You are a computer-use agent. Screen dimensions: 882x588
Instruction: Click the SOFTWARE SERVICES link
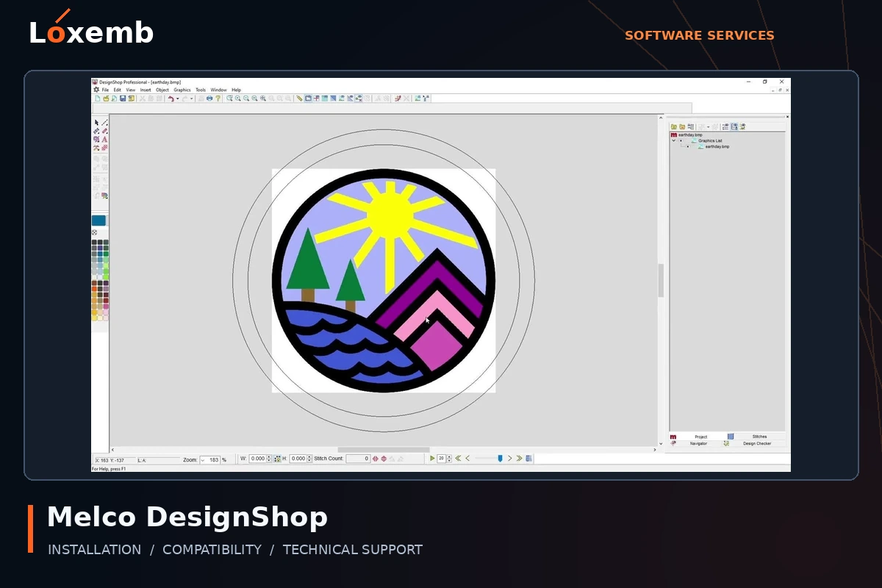[x=700, y=35]
